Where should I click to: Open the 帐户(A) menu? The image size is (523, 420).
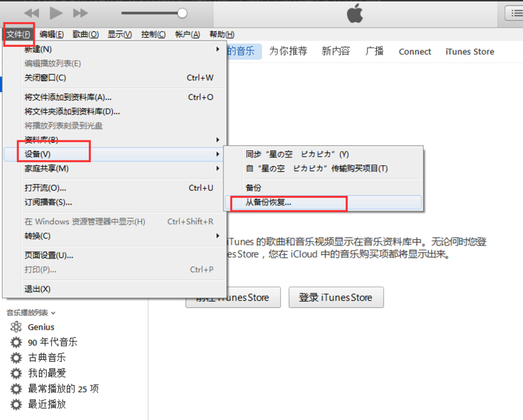point(187,34)
